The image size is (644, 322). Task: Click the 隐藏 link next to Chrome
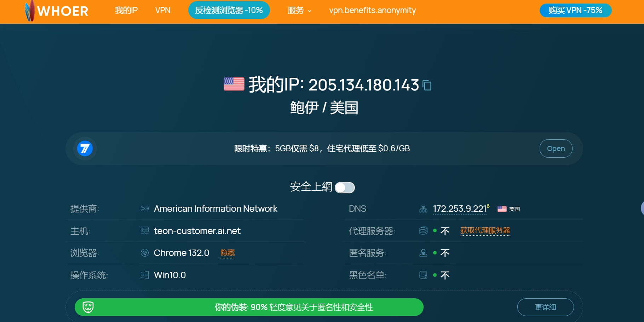[228, 253]
